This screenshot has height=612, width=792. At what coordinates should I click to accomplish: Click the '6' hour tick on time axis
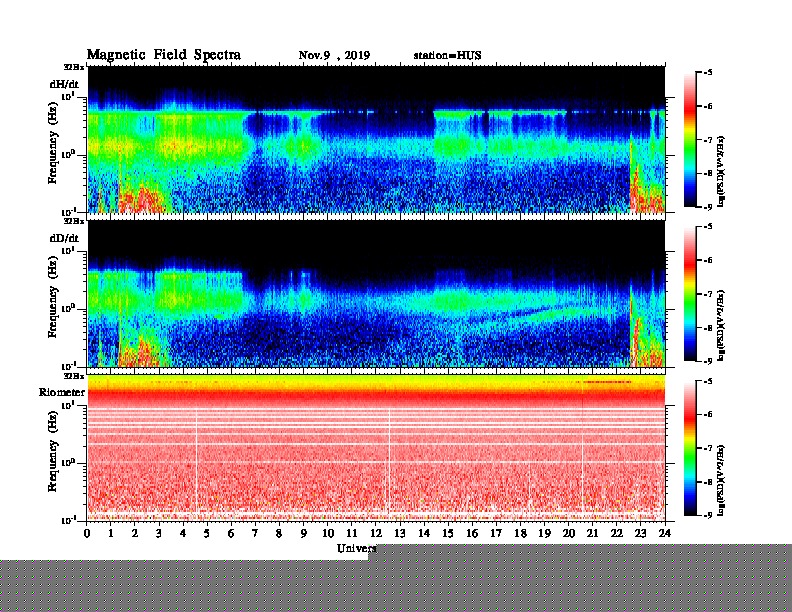[231, 533]
